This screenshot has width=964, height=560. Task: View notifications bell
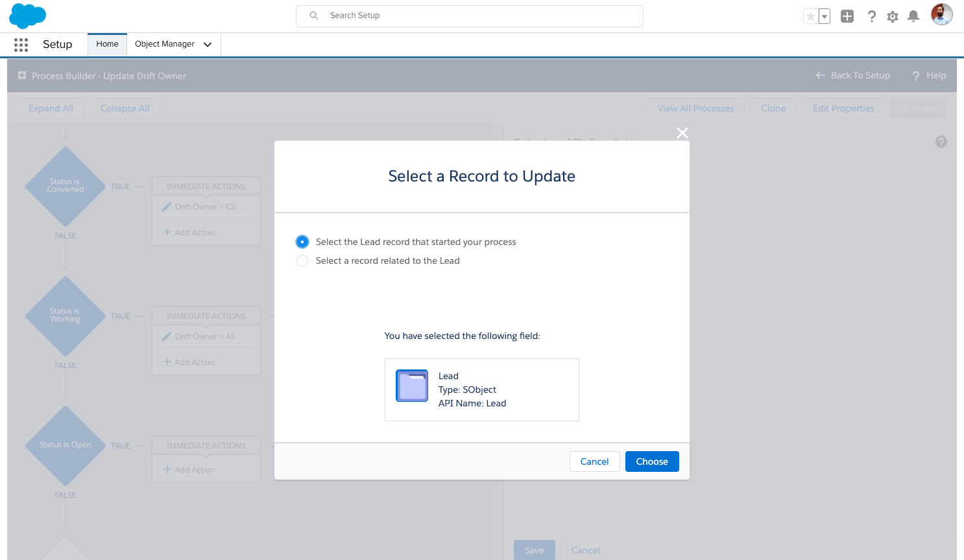coord(913,16)
